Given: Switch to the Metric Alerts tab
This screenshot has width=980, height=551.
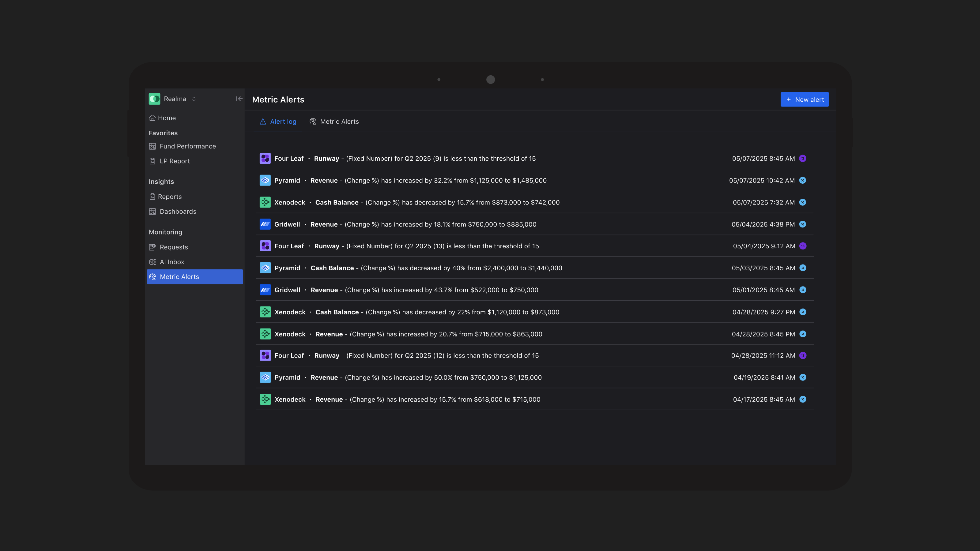Looking at the screenshot, I should point(334,122).
